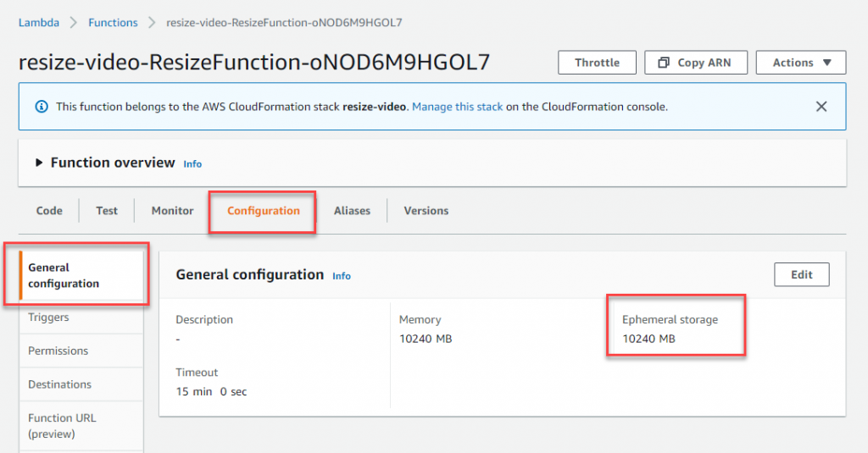The height and width of the screenshot is (453, 868).
Task: Go to the Aliases tab
Action: coord(352,211)
